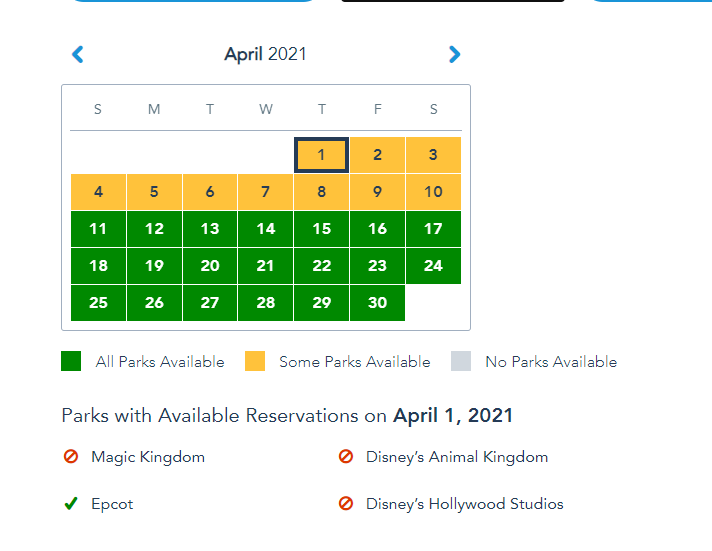Click Disney's Hollywood Studios label
This screenshot has height=551, width=712.
(465, 504)
